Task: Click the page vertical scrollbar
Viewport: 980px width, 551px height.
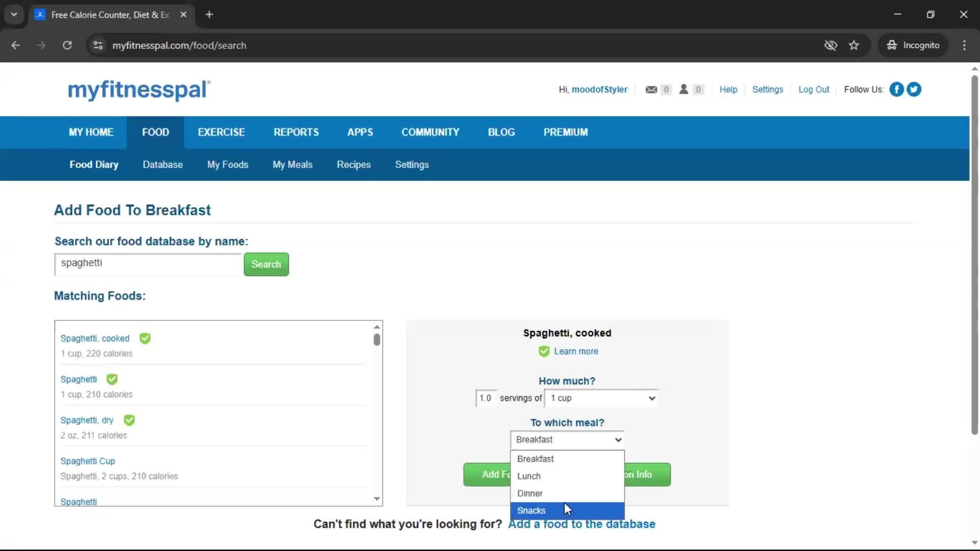Action: (x=974, y=255)
